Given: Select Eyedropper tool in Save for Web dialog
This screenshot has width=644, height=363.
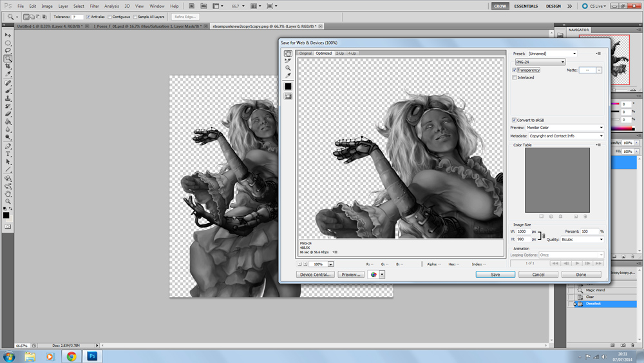Looking at the screenshot, I should click(288, 75).
